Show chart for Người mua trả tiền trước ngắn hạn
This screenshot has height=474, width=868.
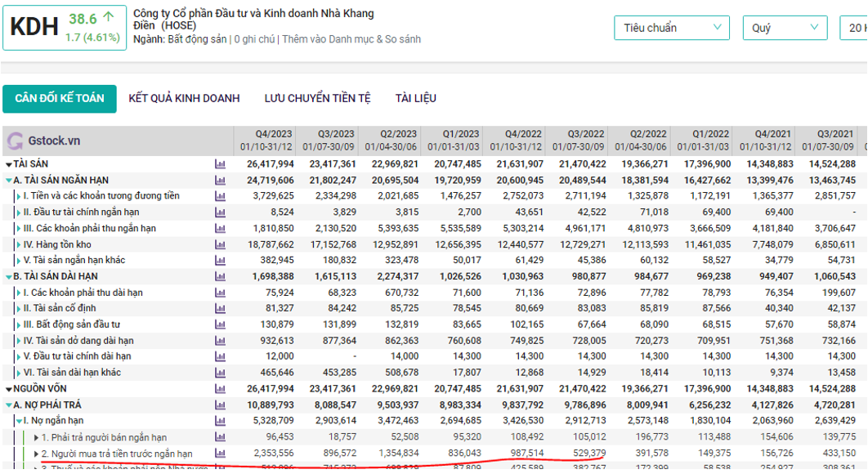[219, 454]
